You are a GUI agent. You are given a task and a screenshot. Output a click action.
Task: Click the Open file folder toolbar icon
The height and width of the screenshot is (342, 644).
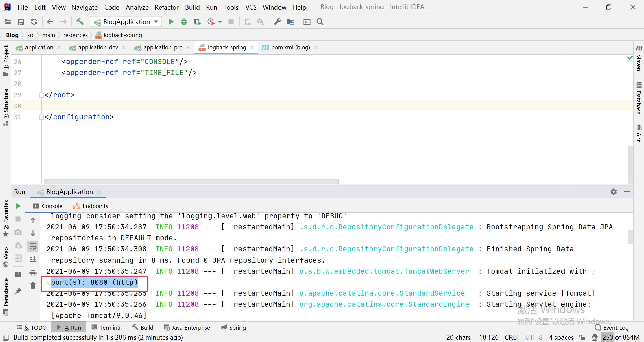pyautogui.click(x=8, y=22)
